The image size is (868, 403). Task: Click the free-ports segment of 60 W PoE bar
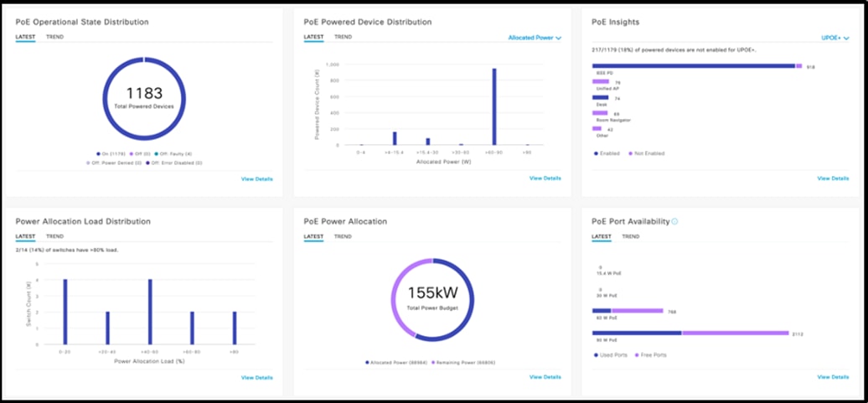pyautogui.click(x=637, y=311)
